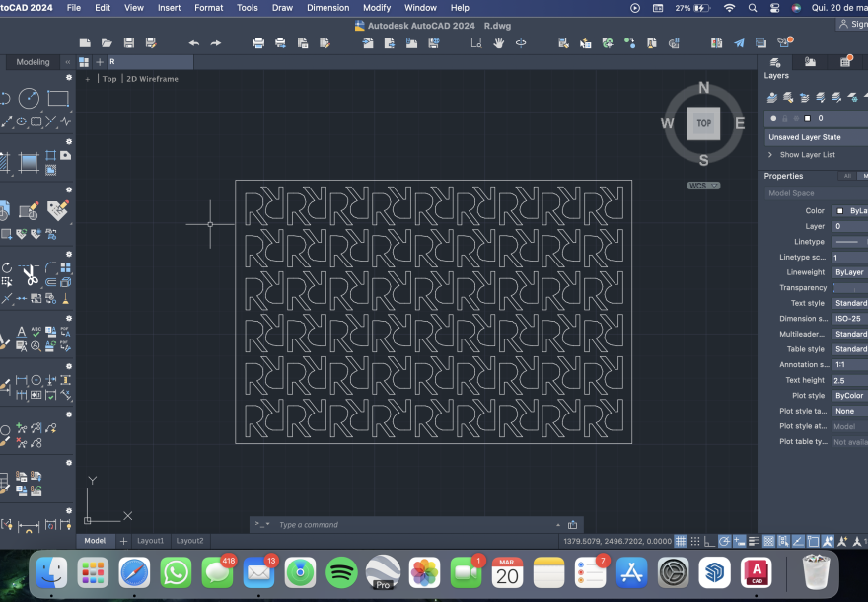Click the linear dimension tool icon
Viewport: 868px width, 602px height.
[x=21, y=380]
